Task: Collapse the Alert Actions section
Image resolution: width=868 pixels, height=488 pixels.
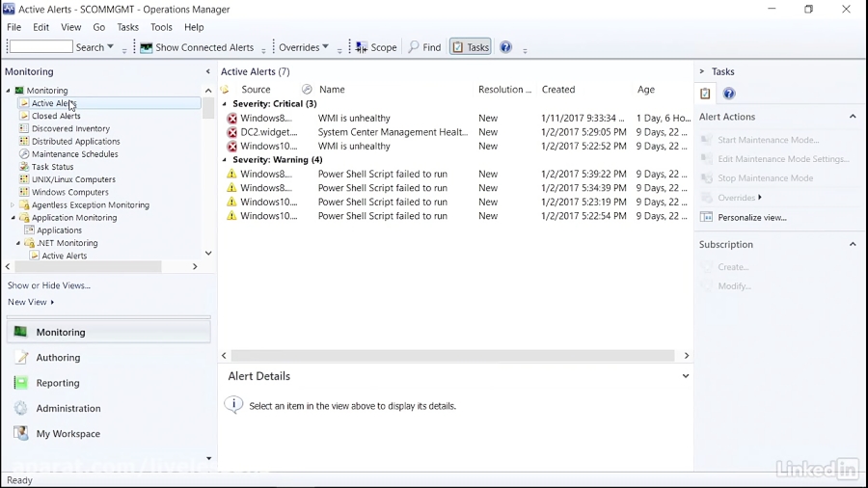Action: point(853,117)
